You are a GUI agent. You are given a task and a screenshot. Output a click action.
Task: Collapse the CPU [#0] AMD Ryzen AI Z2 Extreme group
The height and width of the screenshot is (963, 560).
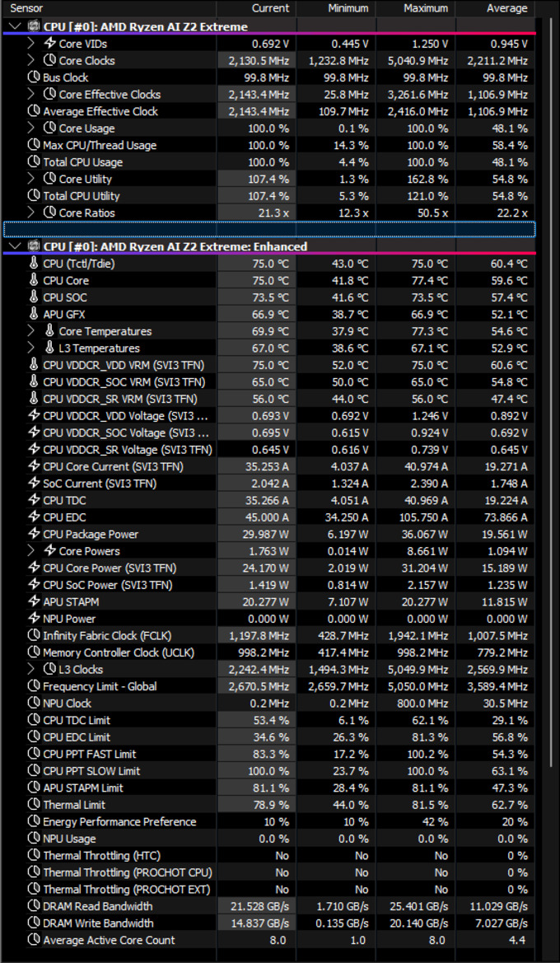[16, 27]
